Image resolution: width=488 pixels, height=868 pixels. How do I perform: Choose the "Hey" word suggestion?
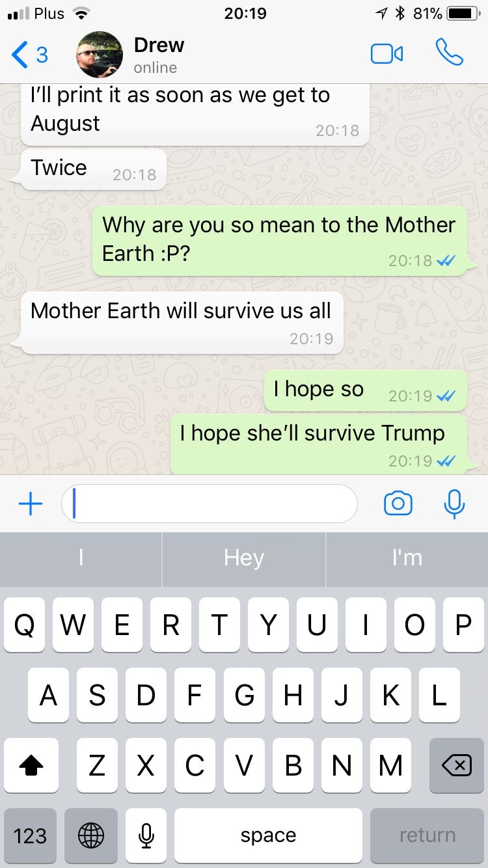(x=244, y=558)
